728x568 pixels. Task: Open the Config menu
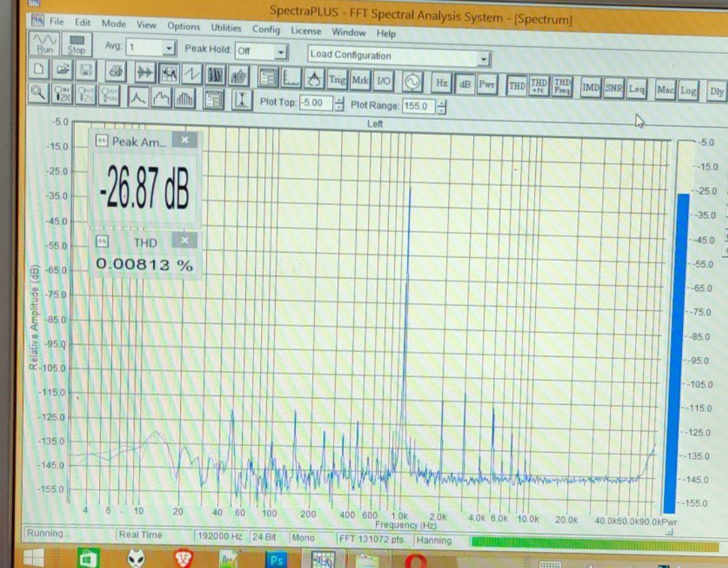pos(266,29)
